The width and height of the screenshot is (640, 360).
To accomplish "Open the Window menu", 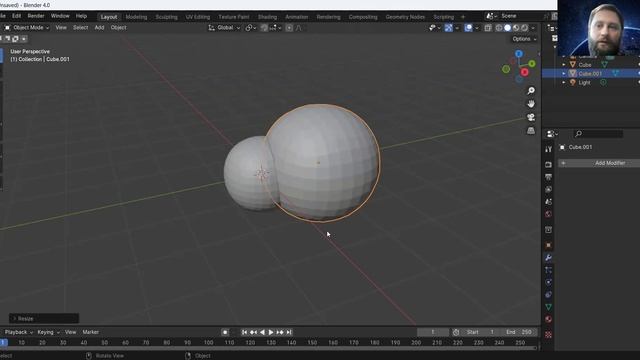I will pos(60,16).
